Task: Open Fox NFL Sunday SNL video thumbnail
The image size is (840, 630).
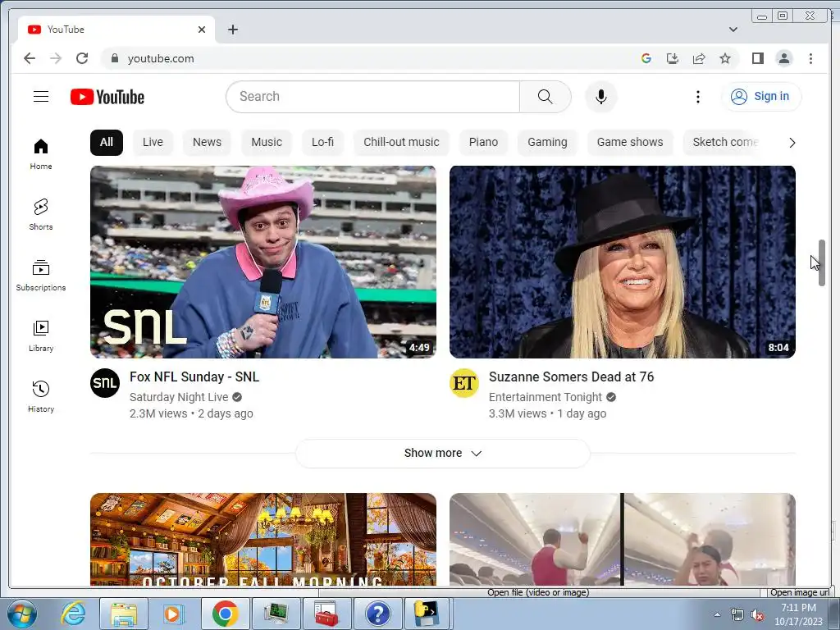Action: tap(263, 262)
